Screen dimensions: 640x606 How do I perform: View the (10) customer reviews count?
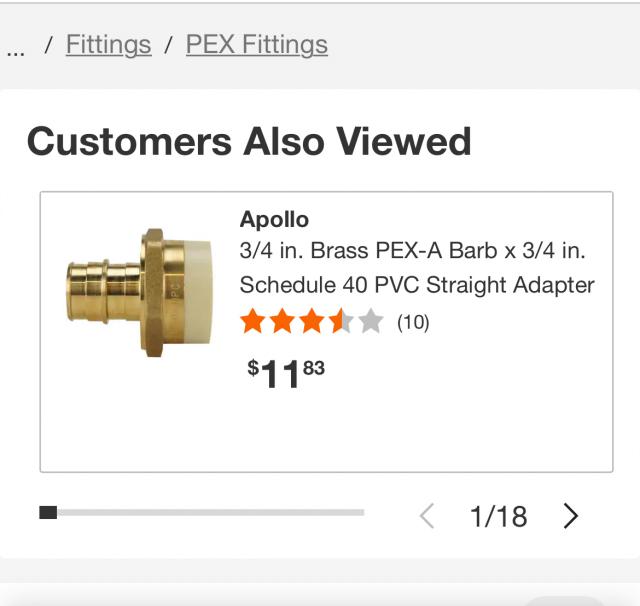413,322
